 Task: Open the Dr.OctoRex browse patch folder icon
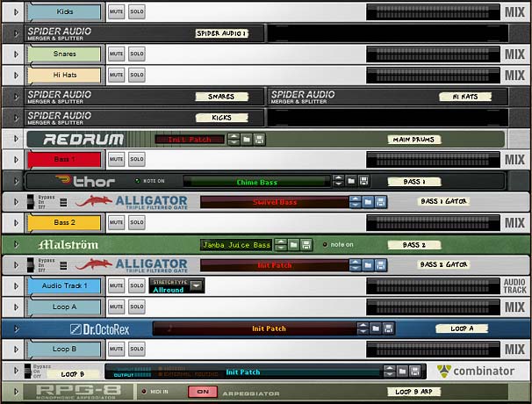[376, 328]
